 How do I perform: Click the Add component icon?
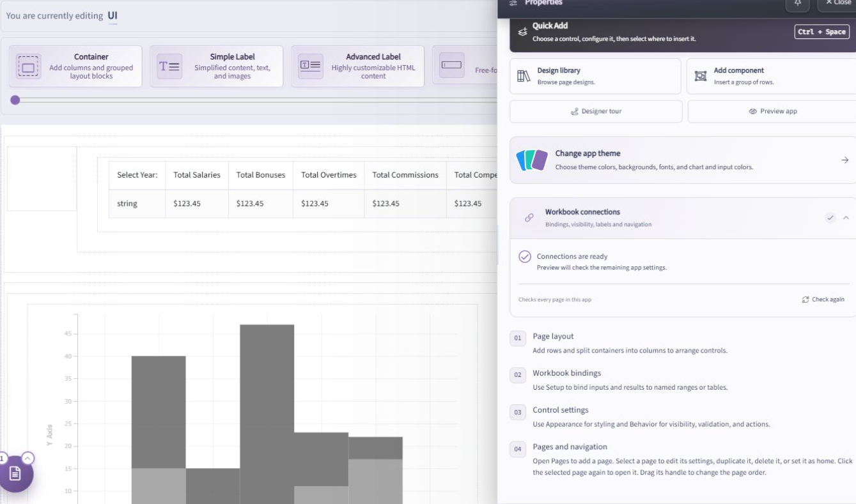point(700,76)
